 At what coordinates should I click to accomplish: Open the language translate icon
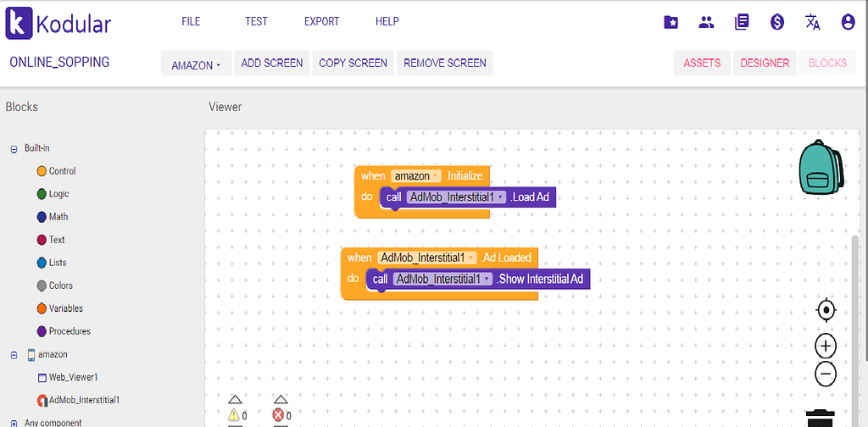click(x=812, y=22)
